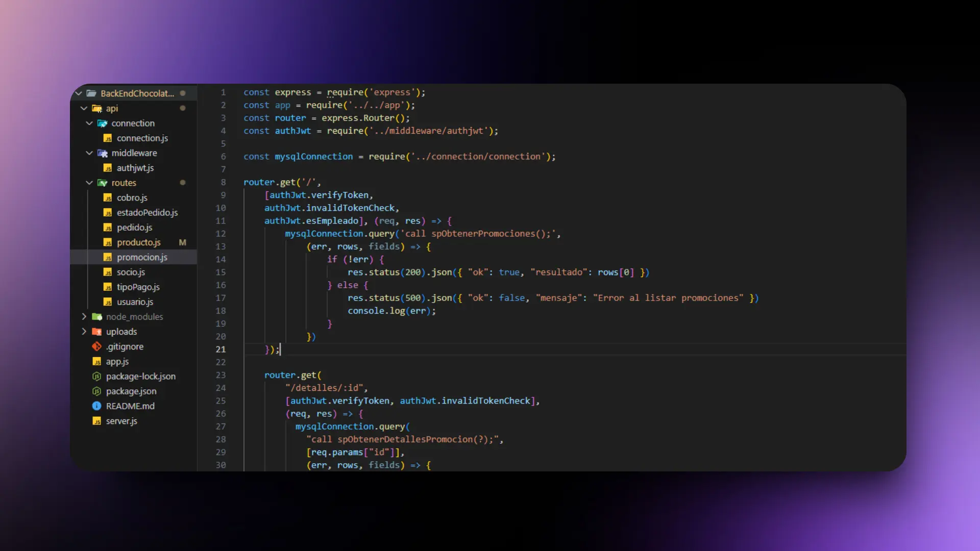Viewport: 980px width, 551px height.
Task: Click the JS icon beside producto.js
Action: 108,242
